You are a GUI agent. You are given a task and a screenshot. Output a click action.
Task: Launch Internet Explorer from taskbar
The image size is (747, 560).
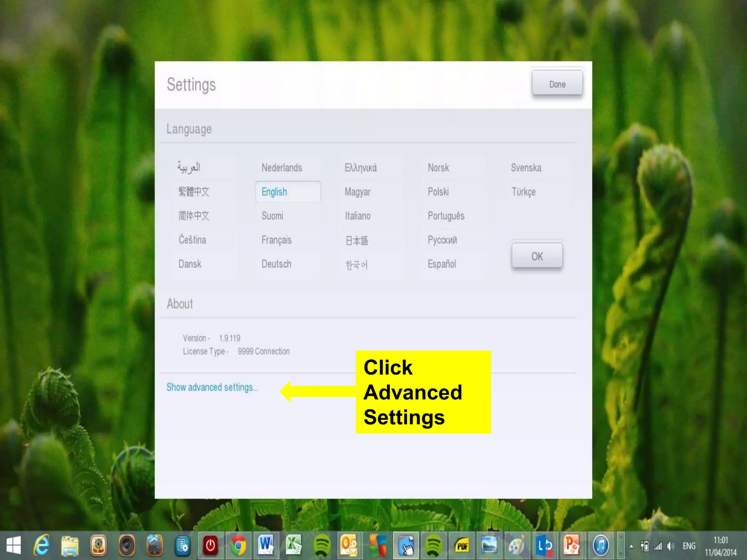[x=42, y=546]
